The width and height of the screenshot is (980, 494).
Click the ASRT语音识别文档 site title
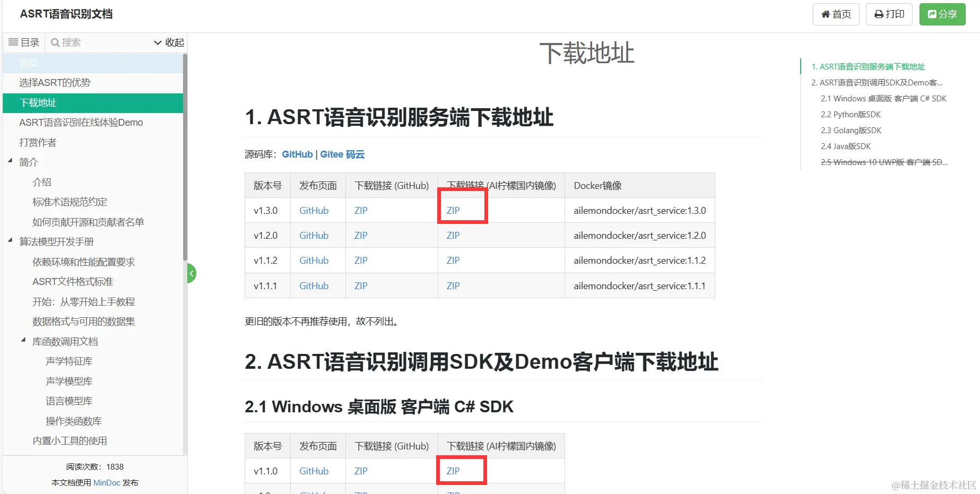coord(66,14)
